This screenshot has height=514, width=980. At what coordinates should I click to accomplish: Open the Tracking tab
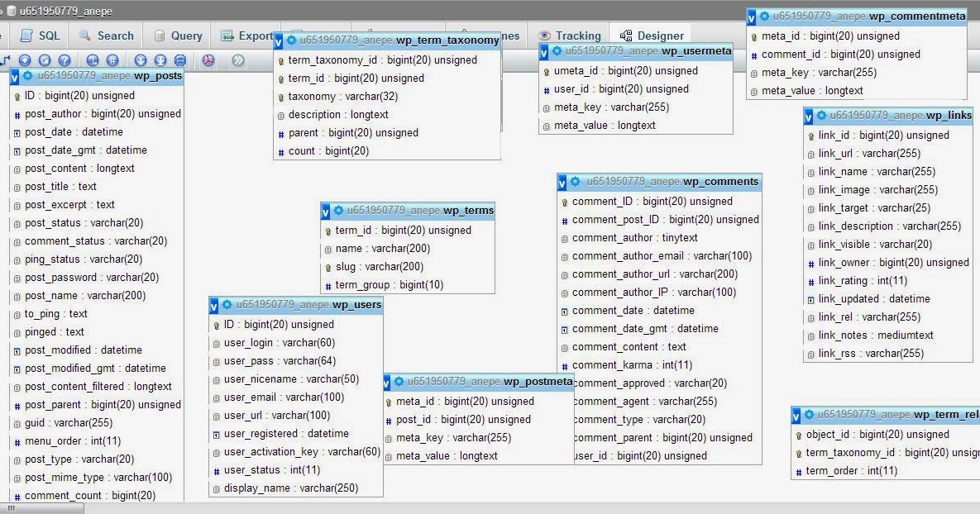coord(577,35)
